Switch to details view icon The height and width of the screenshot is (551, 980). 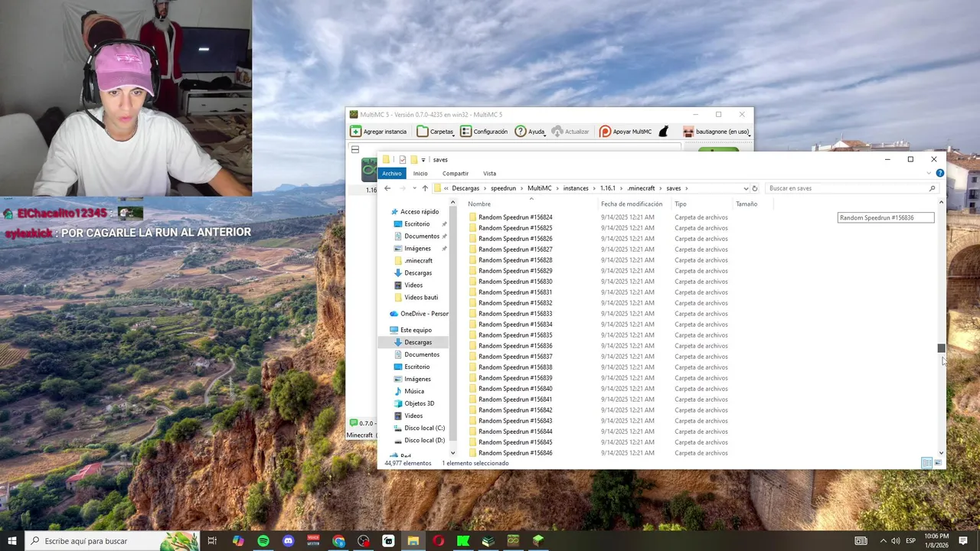927,463
